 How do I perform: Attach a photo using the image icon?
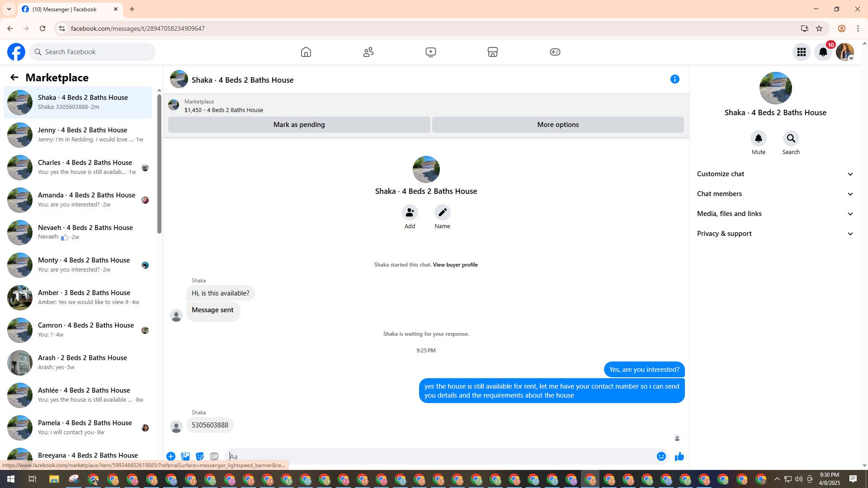(x=185, y=456)
